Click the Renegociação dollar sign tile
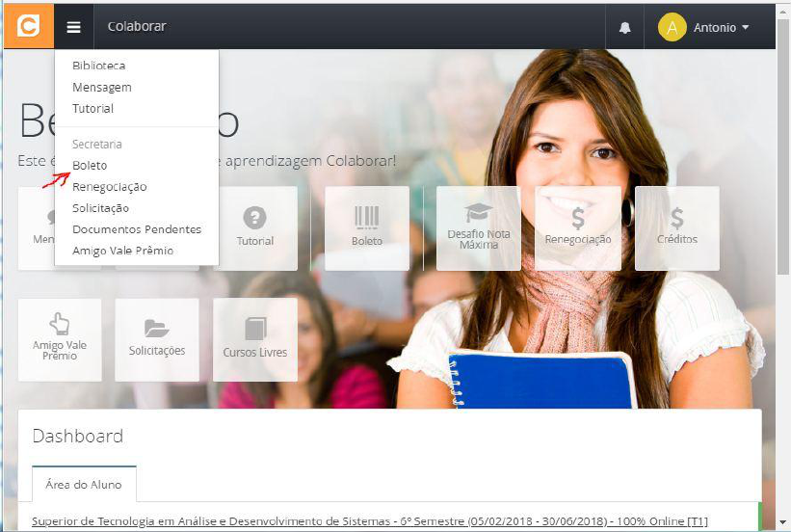 (578, 227)
